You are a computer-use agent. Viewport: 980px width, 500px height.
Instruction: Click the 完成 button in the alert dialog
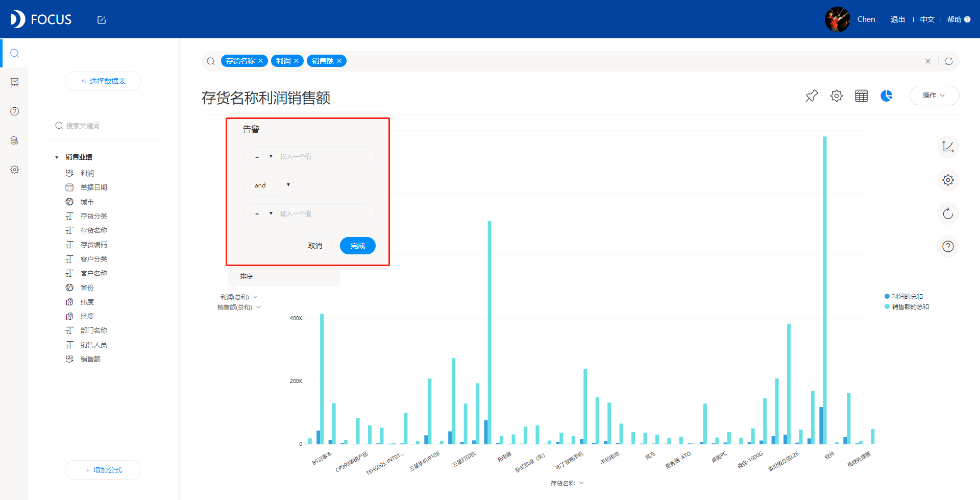point(358,246)
